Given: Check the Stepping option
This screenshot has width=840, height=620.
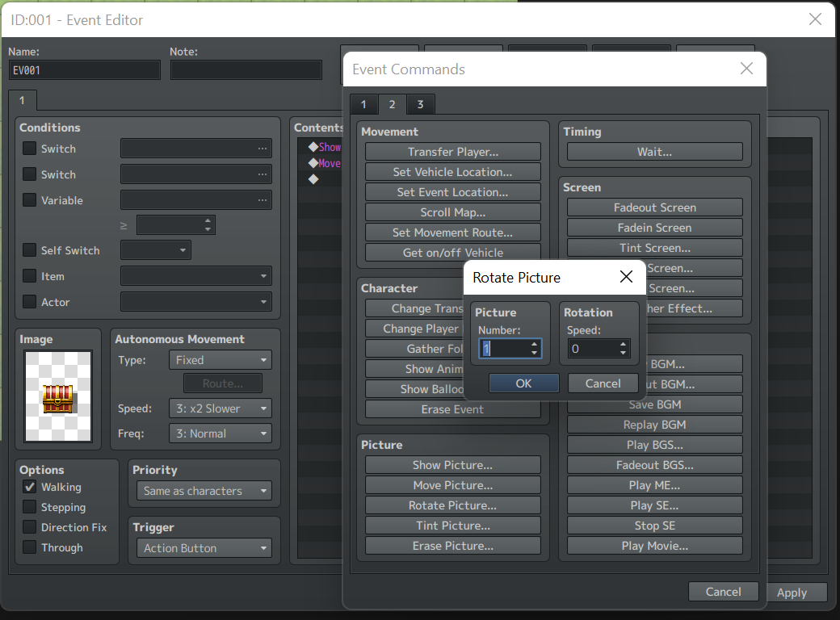Looking at the screenshot, I should click(x=29, y=506).
